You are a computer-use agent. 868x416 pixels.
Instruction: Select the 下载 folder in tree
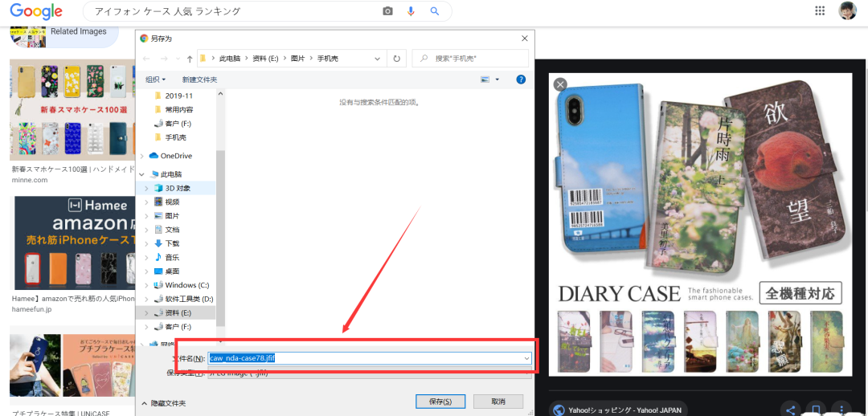coord(172,243)
